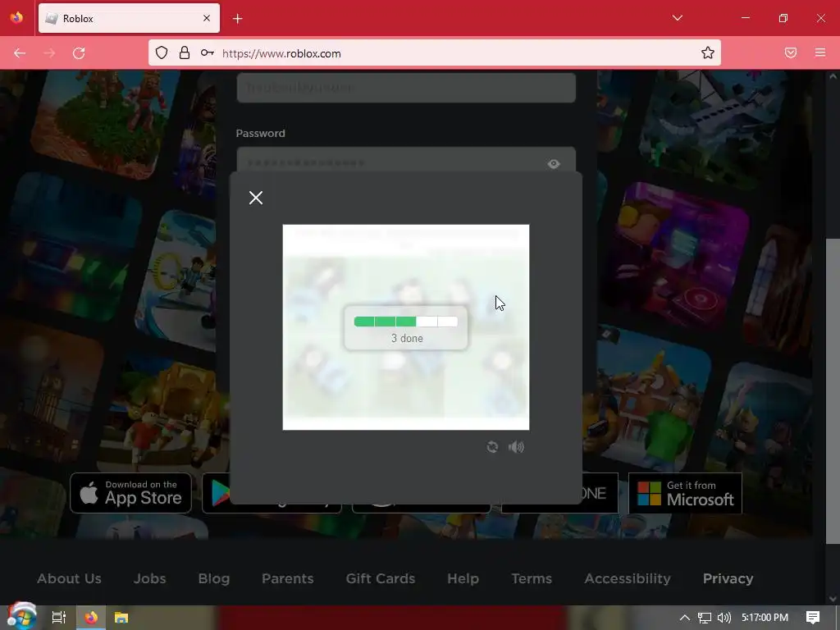This screenshot has width=840, height=630.
Task: Toggle password visibility eye icon
Action: pyautogui.click(x=554, y=164)
